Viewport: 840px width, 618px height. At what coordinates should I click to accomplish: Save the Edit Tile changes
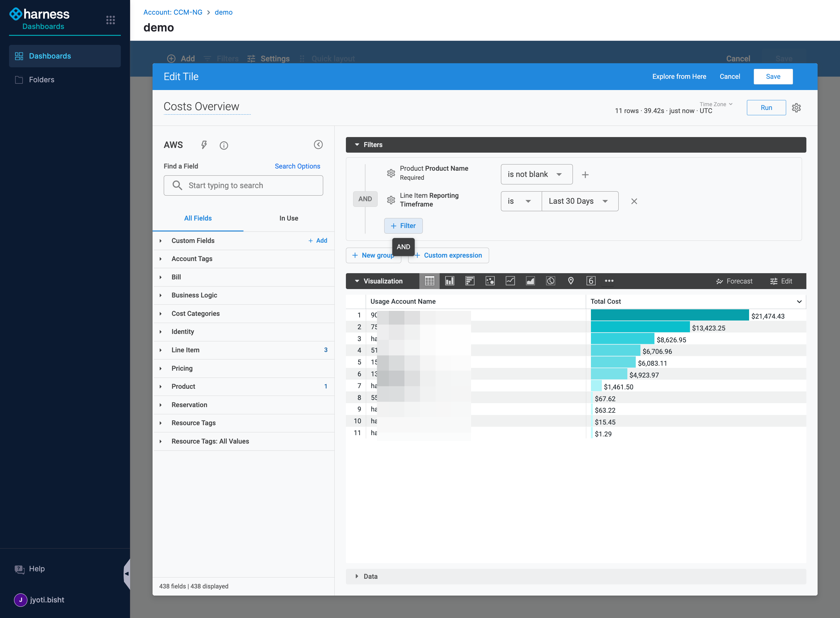[773, 77]
